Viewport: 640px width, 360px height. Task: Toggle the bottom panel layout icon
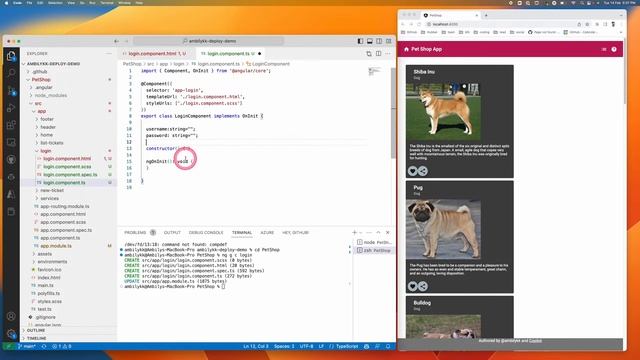point(369,41)
